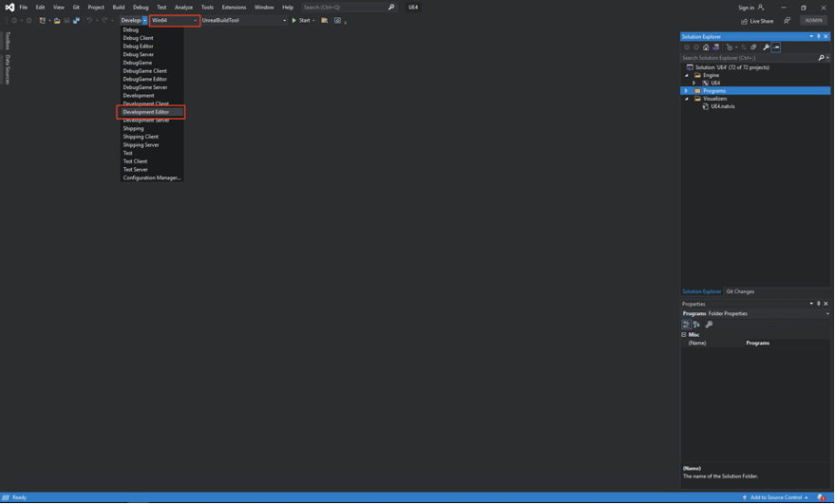
Task: Open Properties panel window options dropdown
Action: pos(811,305)
